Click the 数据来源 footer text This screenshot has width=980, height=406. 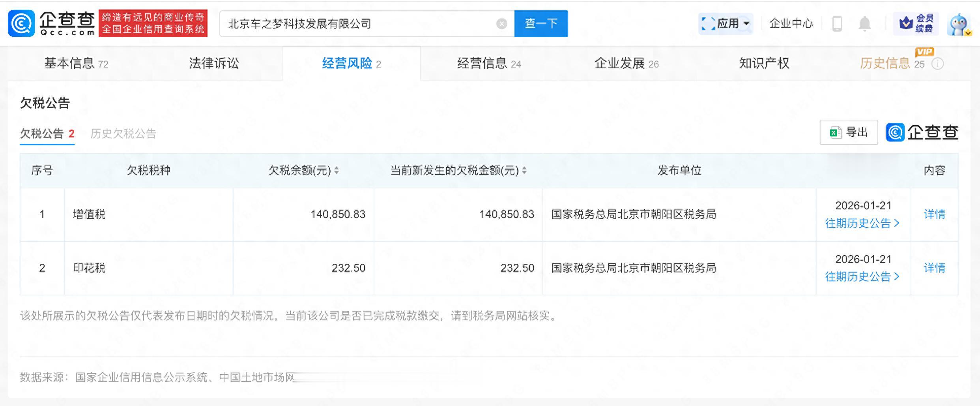click(157, 378)
